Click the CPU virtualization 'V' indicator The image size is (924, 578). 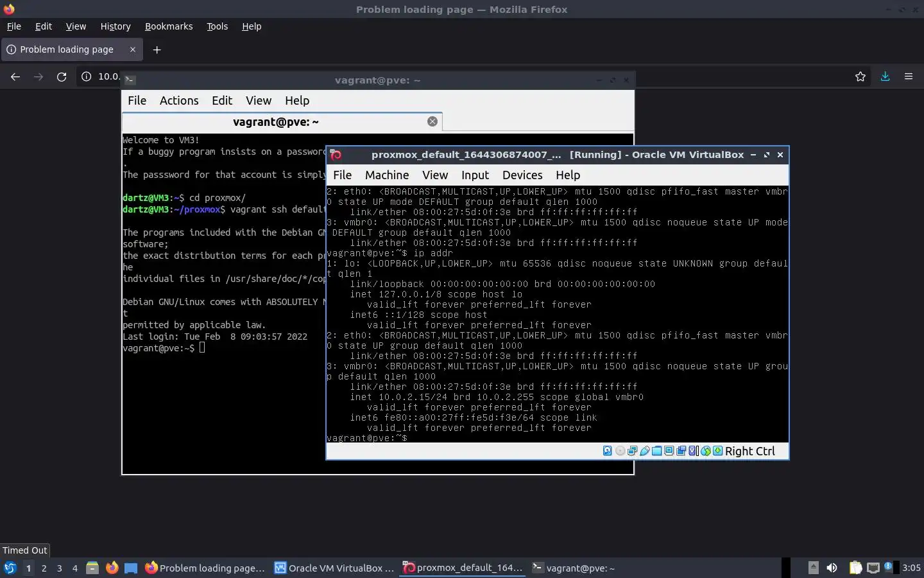693,451
